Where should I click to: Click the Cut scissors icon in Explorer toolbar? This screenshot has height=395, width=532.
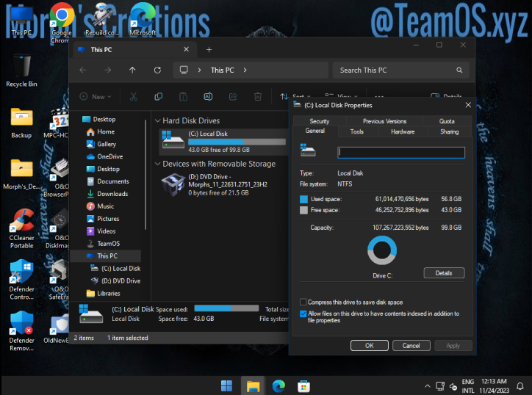pos(133,97)
